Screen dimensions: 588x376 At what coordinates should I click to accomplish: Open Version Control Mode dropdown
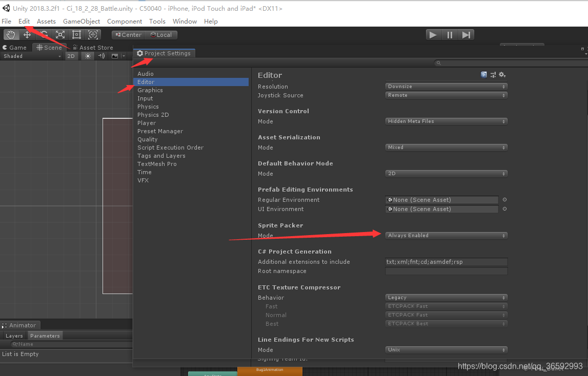coord(446,121)
